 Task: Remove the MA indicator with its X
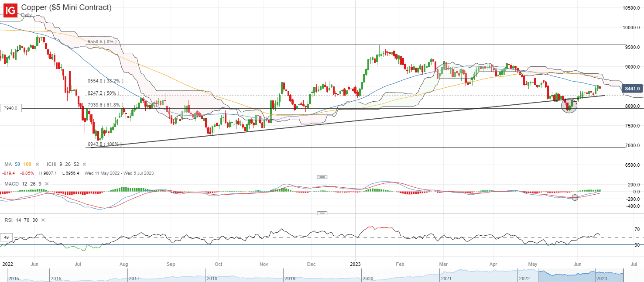[x=37, y=164]
